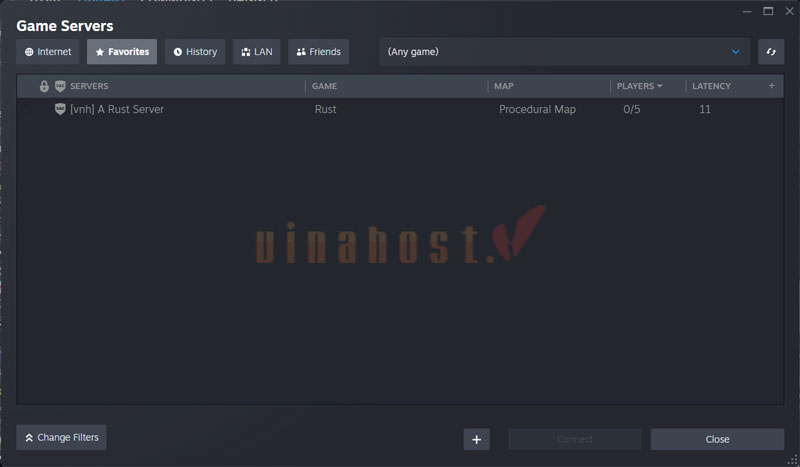
Task: Open the History tab
Action: coord(194,52)
